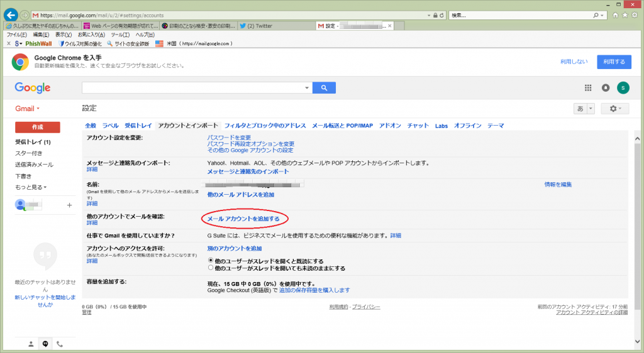Open the 受信トレイ settings tab
This screenshot has height=353, width=644.
click(x=138, y=126)
